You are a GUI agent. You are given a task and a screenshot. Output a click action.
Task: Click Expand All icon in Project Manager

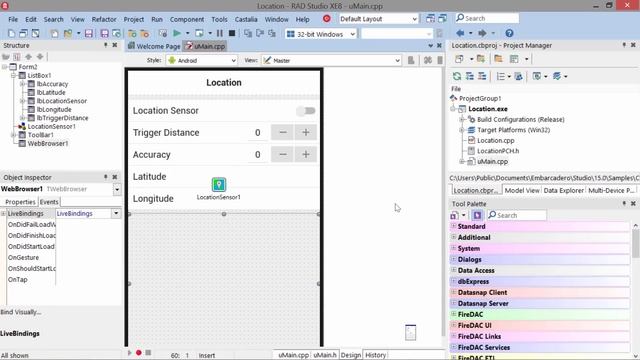pos(470,76)
